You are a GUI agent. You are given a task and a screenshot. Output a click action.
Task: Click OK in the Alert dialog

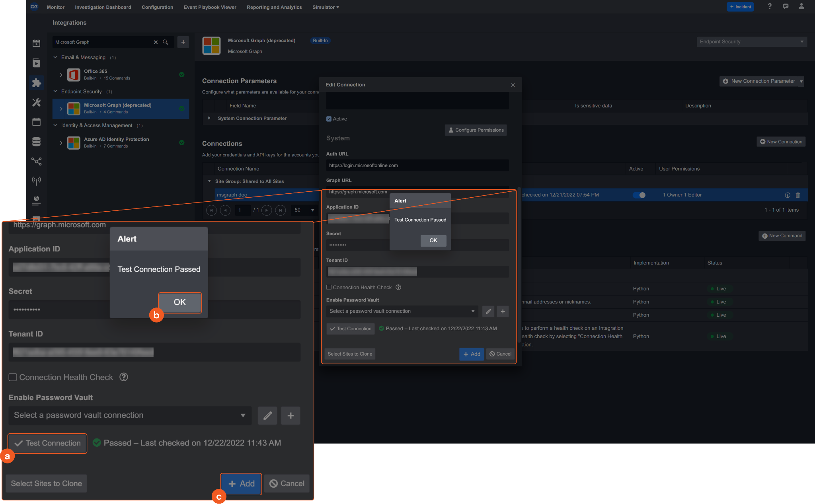tap(433, 240)
